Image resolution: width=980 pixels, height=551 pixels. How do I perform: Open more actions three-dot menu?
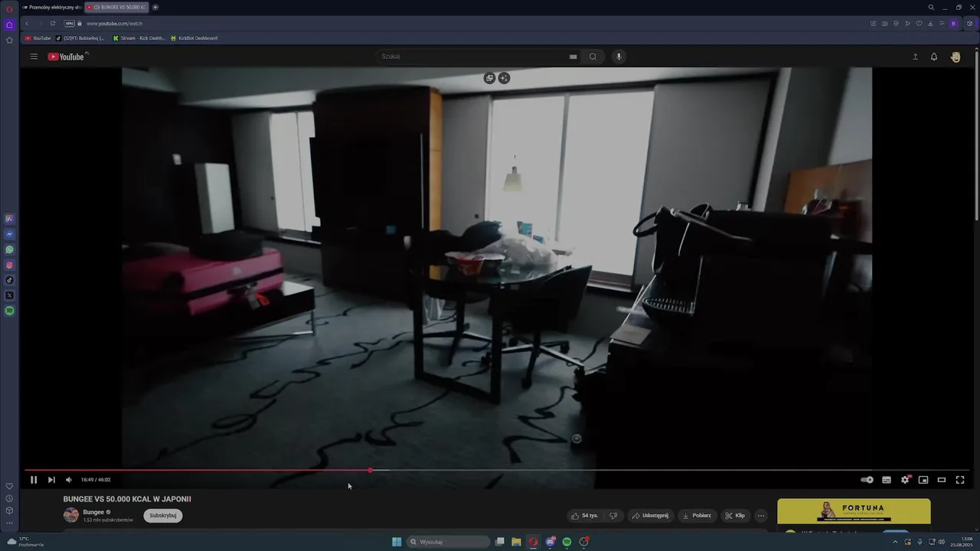[761, 516]
